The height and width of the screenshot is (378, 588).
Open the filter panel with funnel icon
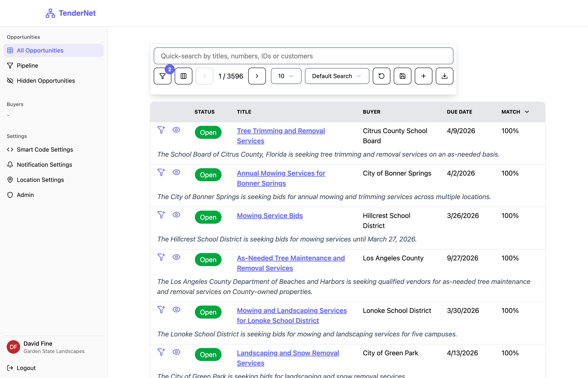point(162,76)
